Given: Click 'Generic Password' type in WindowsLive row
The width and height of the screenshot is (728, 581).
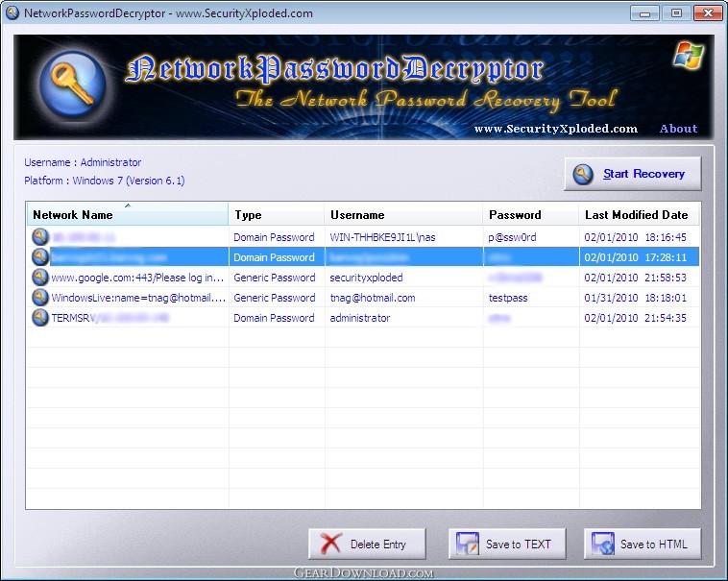Looking at the screenshot, I should click(275, 298).
